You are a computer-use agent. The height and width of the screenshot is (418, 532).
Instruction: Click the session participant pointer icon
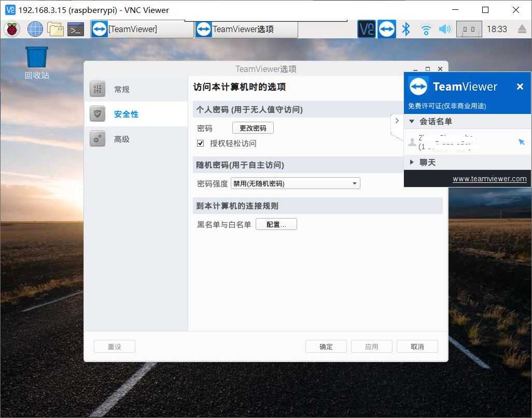coord(522,142)
